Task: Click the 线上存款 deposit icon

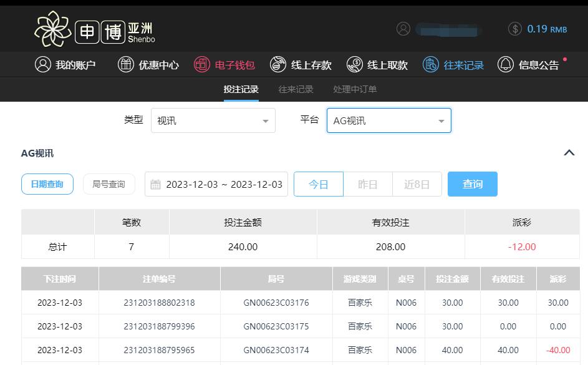Action: (x=278, y=64)
